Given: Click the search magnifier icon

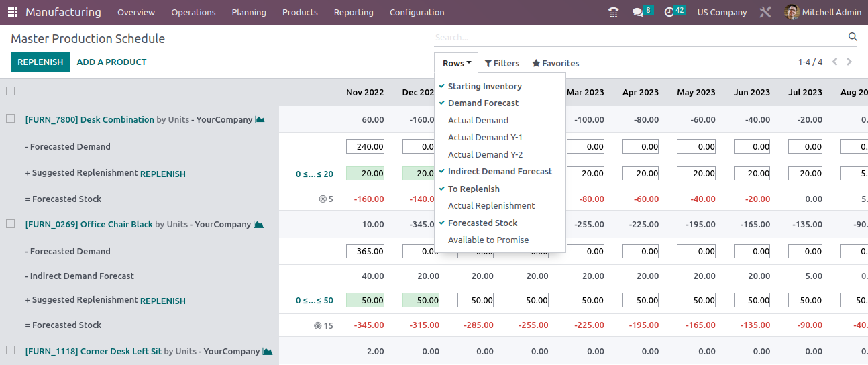Looking at the screenshot, I should pyautogui.click(x=853, y=37).
